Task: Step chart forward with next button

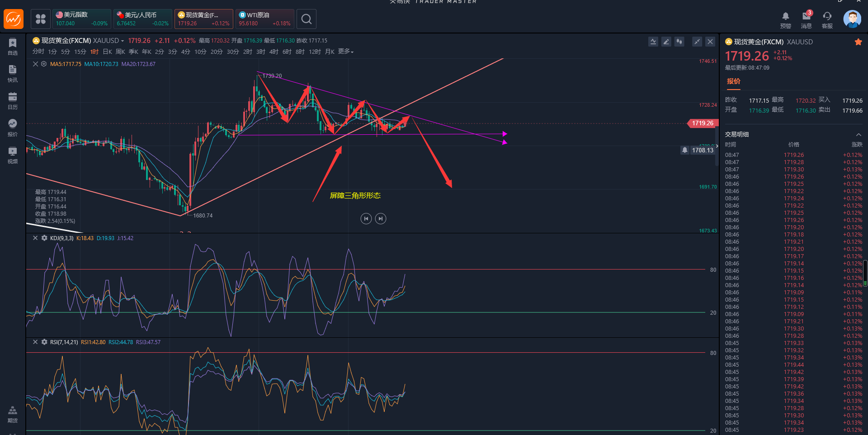Action: [381, 219]
